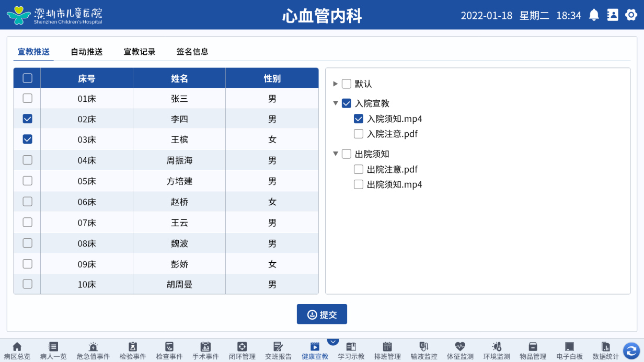Check the 入院注意.pdf checkbox

coord(359,134)
